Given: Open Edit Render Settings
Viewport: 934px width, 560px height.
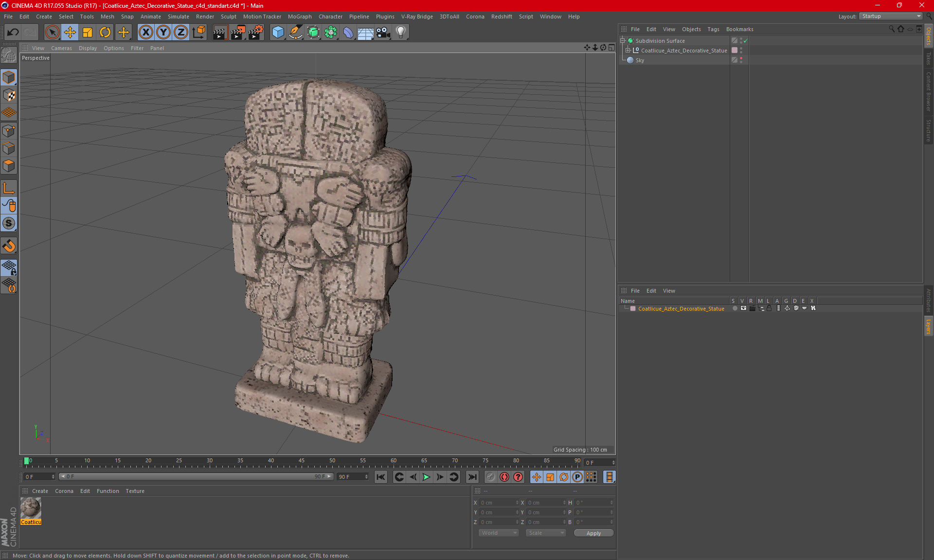Looking at the screenshot, I should click(256, 32).
